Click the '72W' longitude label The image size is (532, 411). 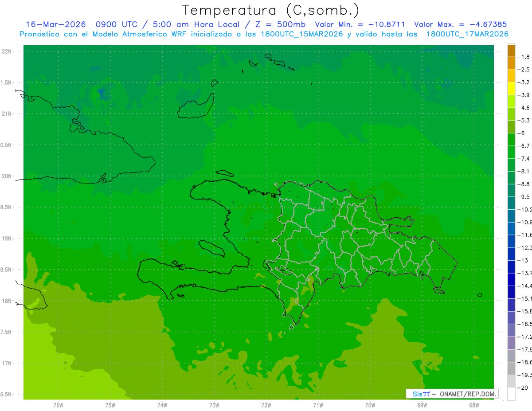266,405
